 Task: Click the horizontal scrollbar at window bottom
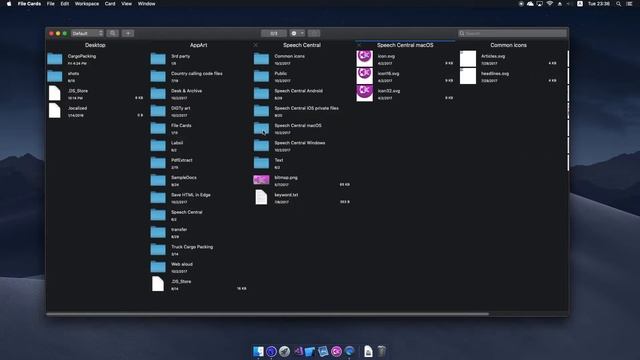(268, 314)
